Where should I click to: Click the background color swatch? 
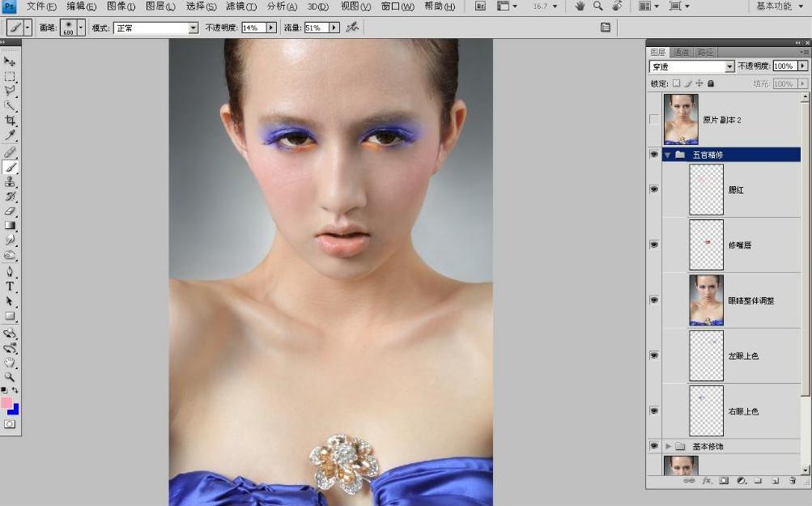click(x=15, y=410)
